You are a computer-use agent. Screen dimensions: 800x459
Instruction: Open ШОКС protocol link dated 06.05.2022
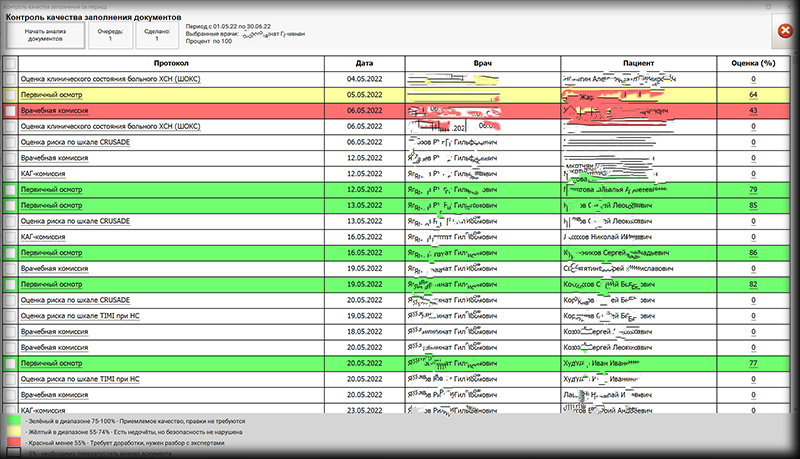[x=110, y=126]
